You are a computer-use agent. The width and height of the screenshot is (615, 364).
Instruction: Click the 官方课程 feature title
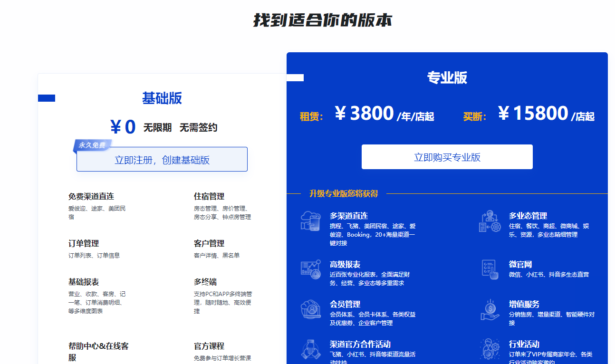pos(209,346)
